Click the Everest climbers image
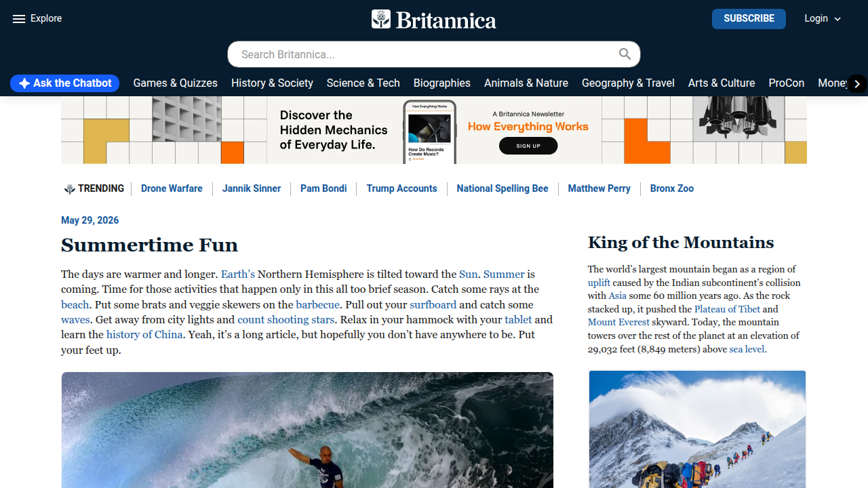 pos(697,429)
